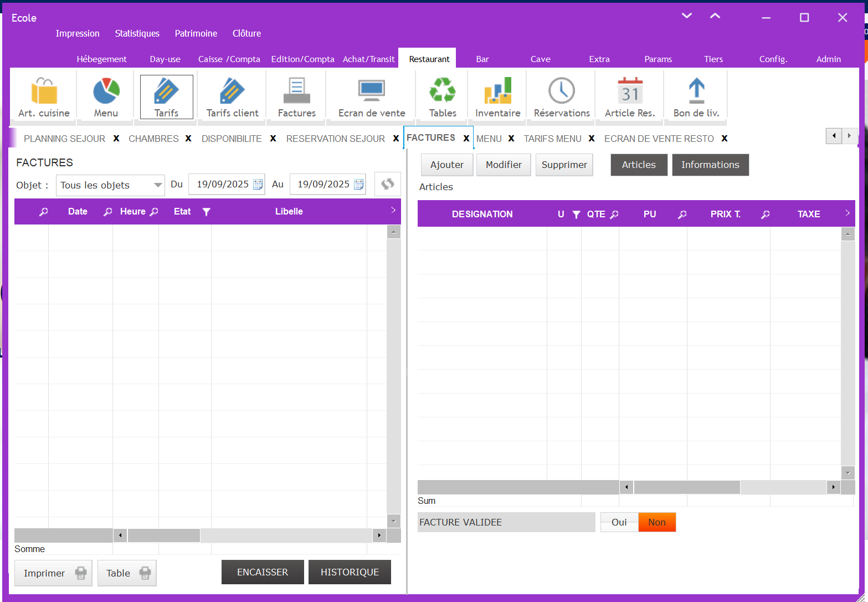Viewport: 868px width, 602px height.
Task: Open the Inventaire toolbar icon
Action: [x=497, y=91]
